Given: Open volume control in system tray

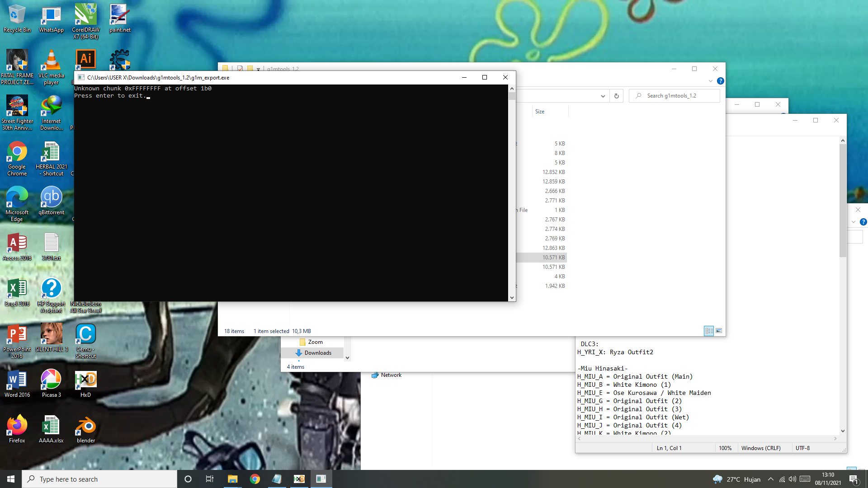Looking at the screenshot, I should (793, 479).
